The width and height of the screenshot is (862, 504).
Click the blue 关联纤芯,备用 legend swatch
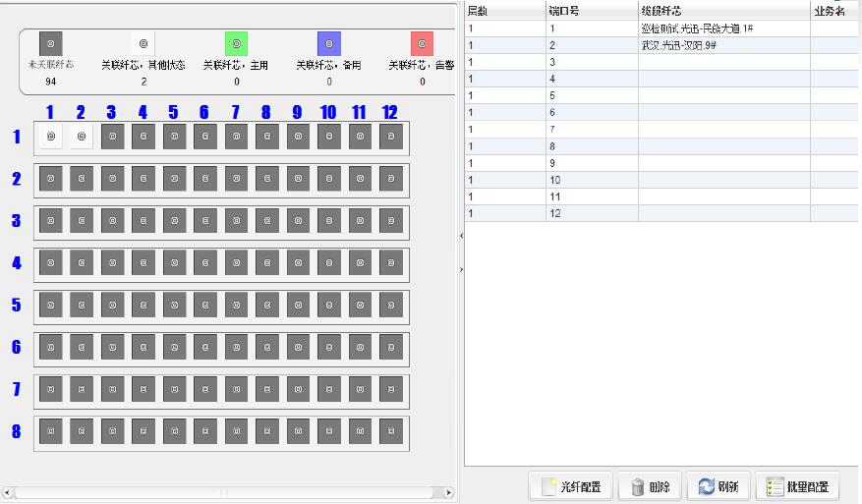pos(328,43)
